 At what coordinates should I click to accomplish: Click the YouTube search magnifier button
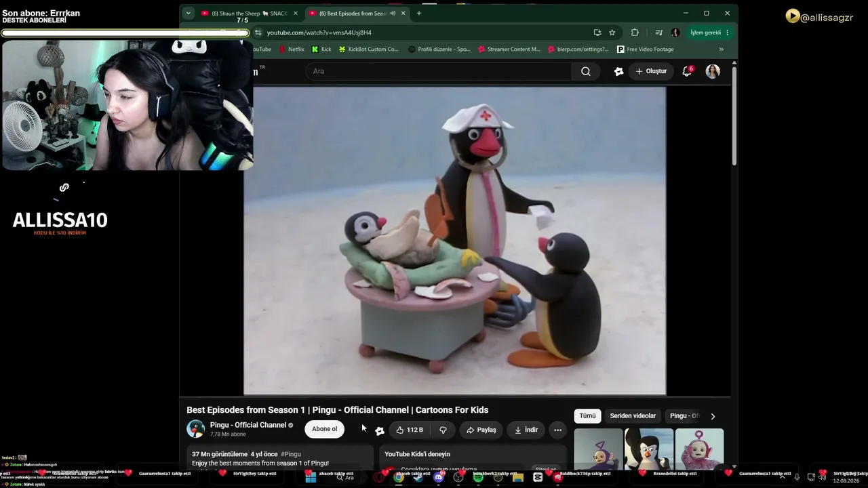click(x=586, y=71)
